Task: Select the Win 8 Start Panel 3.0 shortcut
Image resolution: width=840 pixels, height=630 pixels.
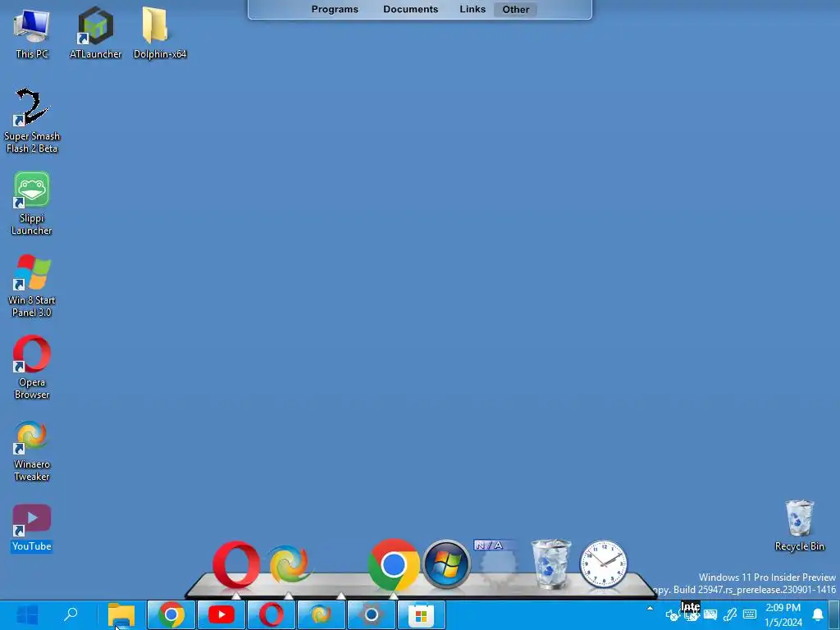Action: 32,286
